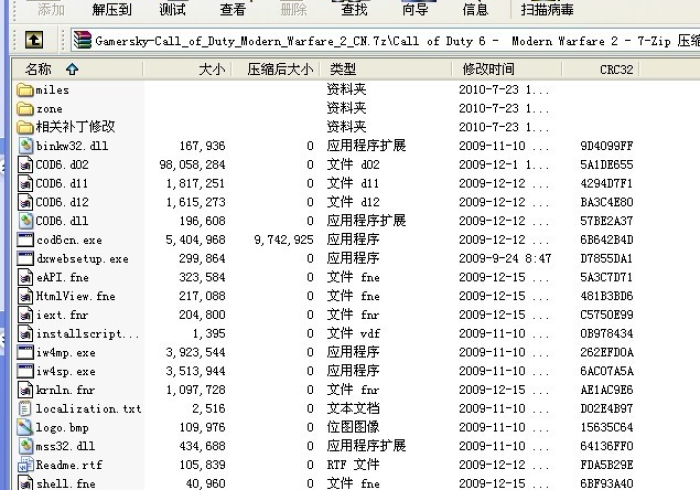Click the folder name 相关补丁修改

[x=75, y=127]
